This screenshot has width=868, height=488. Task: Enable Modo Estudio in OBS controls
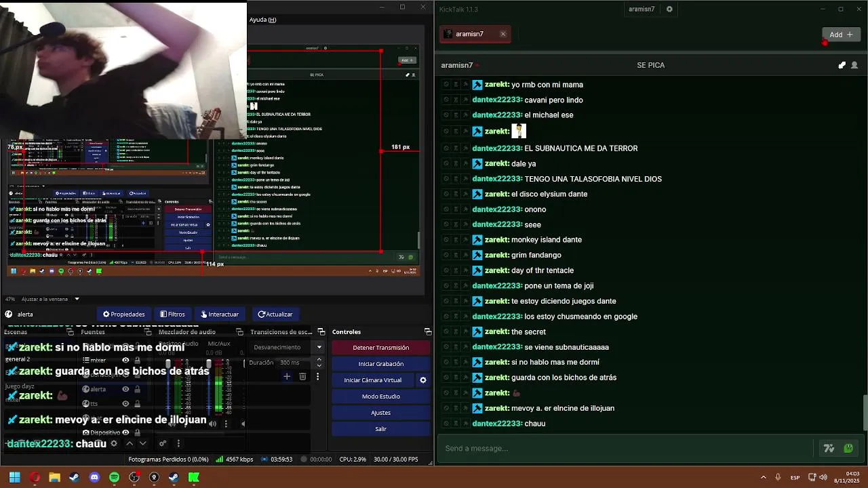380,396
